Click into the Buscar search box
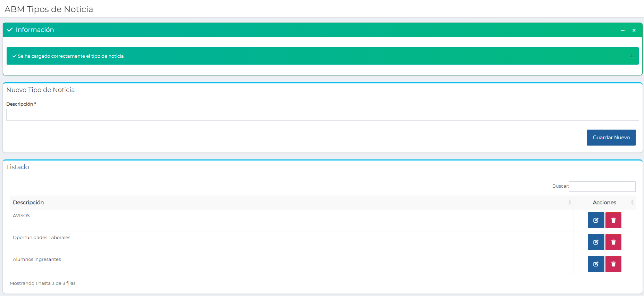The height and width of the screenshot is (296, 644). coord(602,187)
